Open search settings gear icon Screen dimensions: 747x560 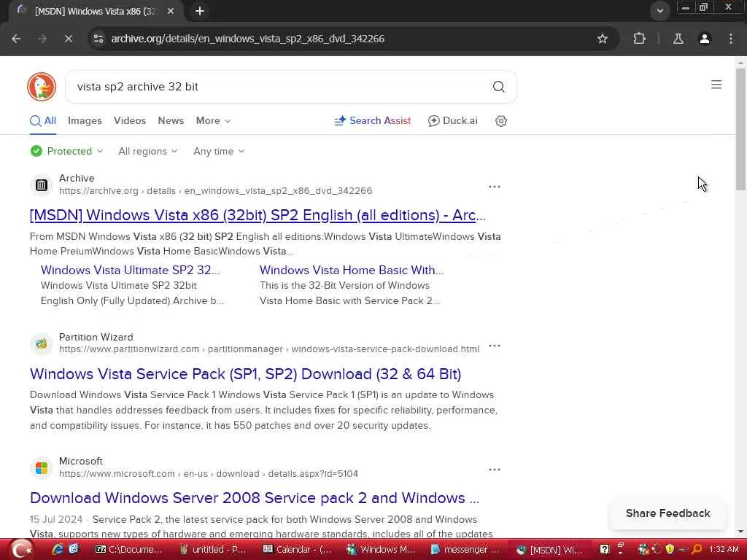500,121
